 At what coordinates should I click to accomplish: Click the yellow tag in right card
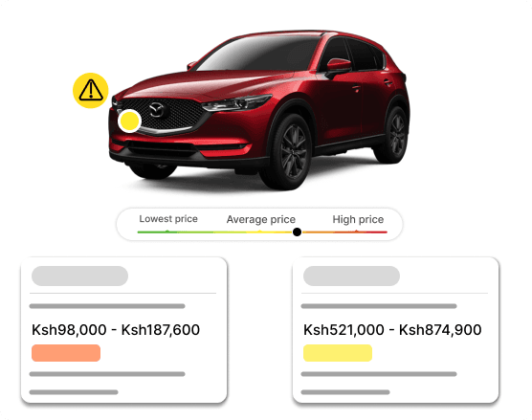click(x=338, y=353)
